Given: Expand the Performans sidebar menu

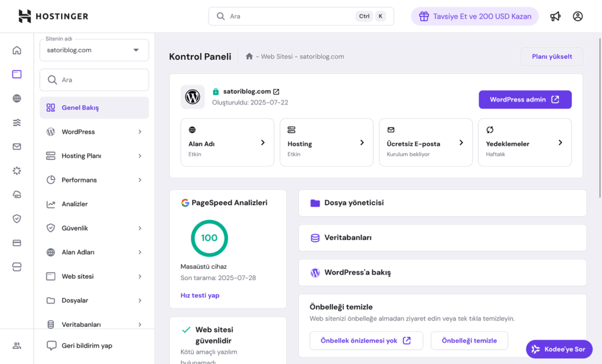Looking at the screenshot, I should pyautogui.click(x=94, y=180).
